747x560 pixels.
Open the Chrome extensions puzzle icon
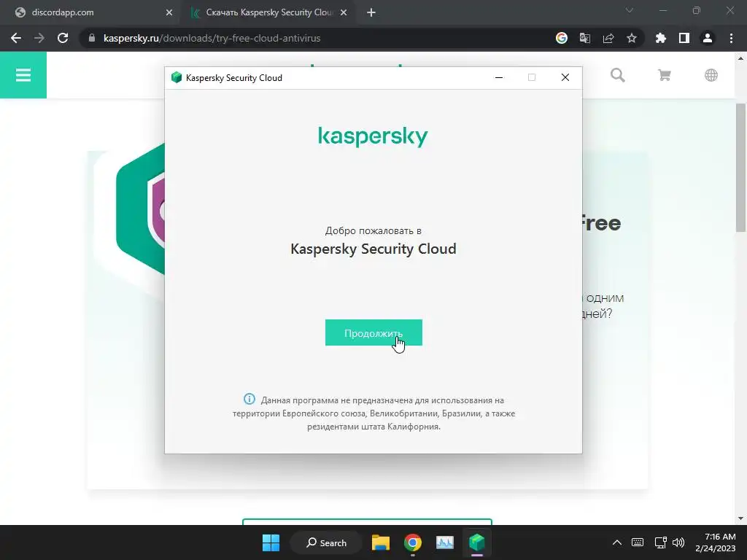pos(660,38)
